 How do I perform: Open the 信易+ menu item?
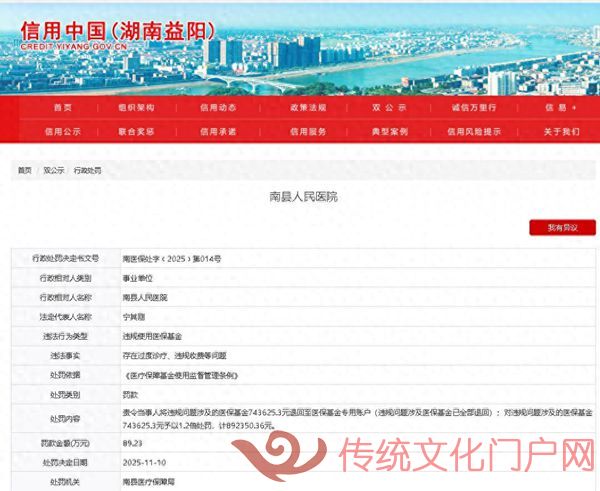(561, 108)
